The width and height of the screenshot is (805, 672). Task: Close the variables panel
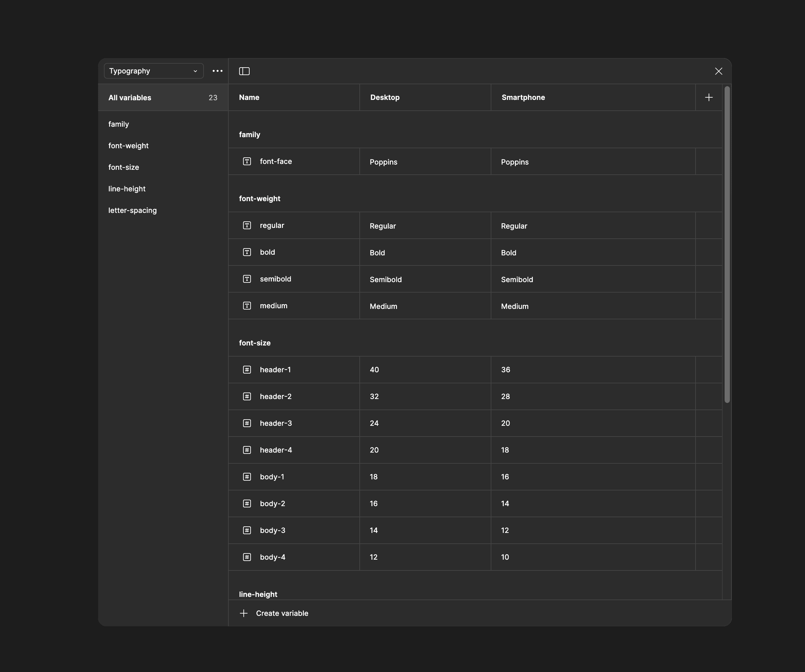tap(718, 71)
